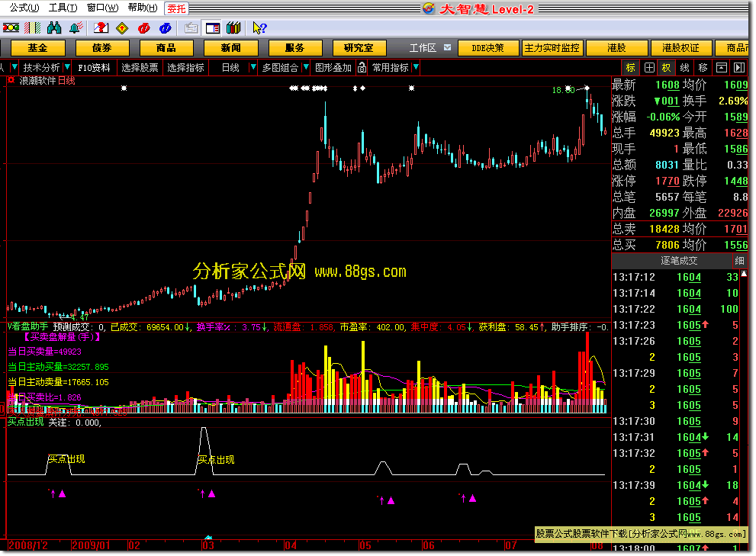This screenshot has width=756, height=556.
Task: Toggle the 线 line drawing button
Action: [684, 68]
